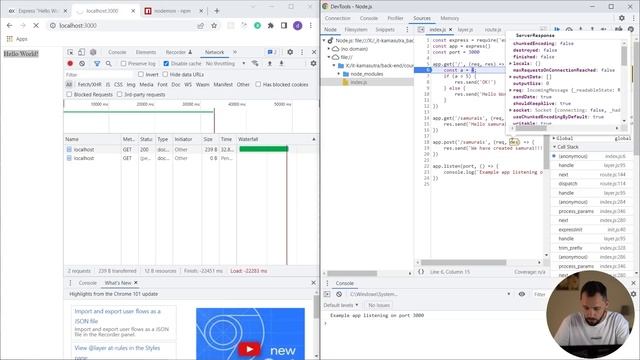Pretty print the source with braces icon
This screenshot has height=360, width=640.
click(421, 272)
